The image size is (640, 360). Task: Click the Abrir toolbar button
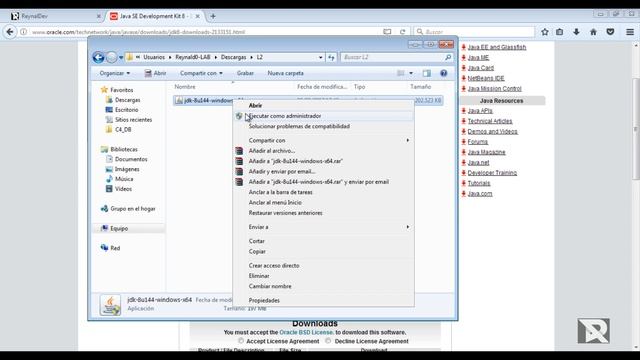pyautogui.click(x=155, y=73)
